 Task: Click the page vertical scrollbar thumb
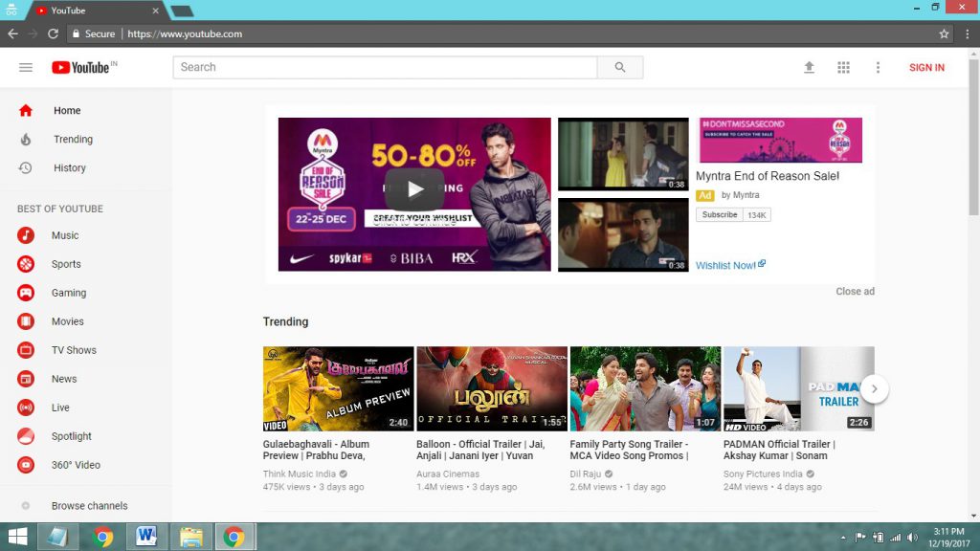point(973,138)
